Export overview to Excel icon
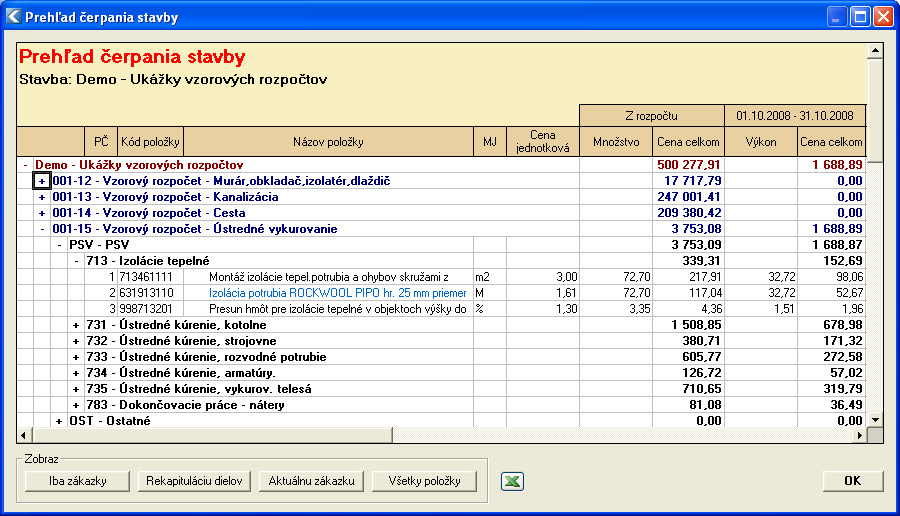This screenshot has height=516, width=900. pyautogui.click(x=512, y=481)
